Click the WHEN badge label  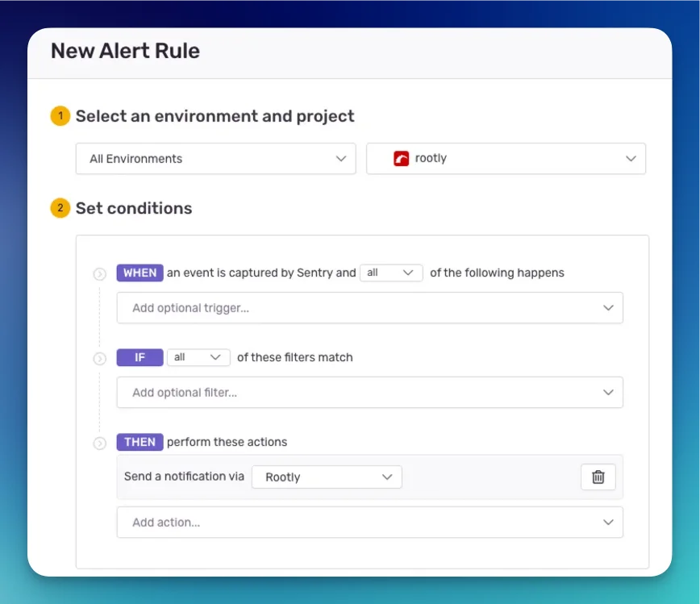point(140,273)
